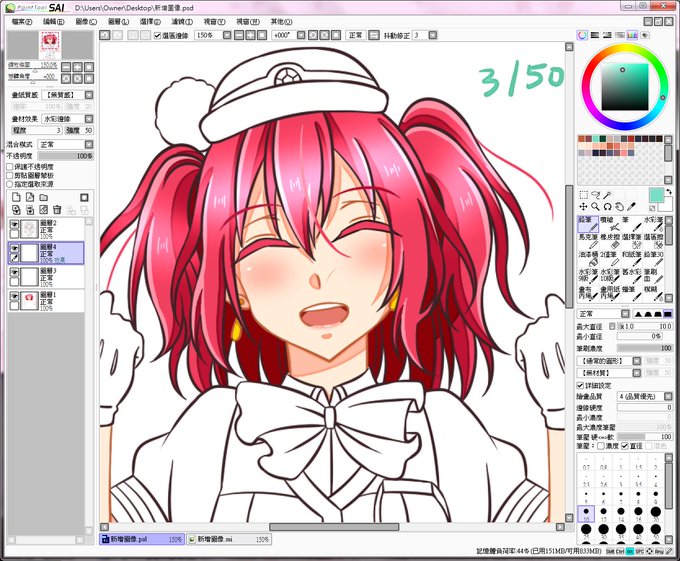
Task: Toggle the 選區邊緣 checkbox in toolbar
Action: click(157, 36)
